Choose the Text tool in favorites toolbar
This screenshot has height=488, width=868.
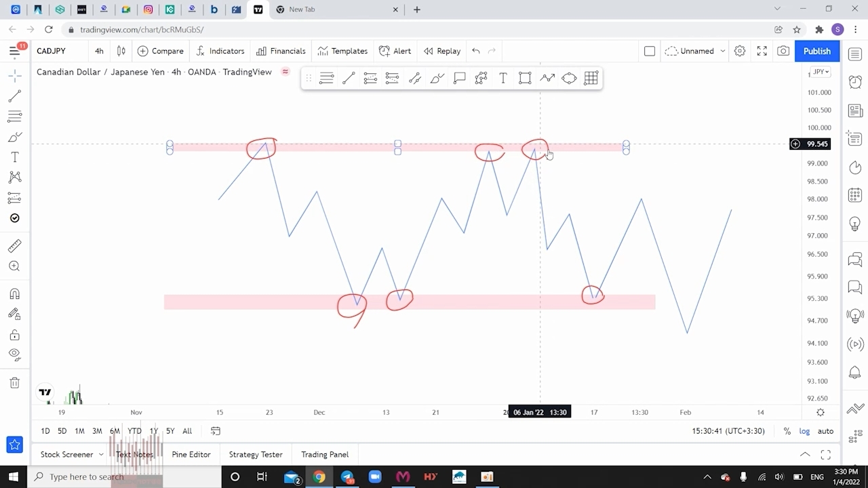(x=503, y=79)
